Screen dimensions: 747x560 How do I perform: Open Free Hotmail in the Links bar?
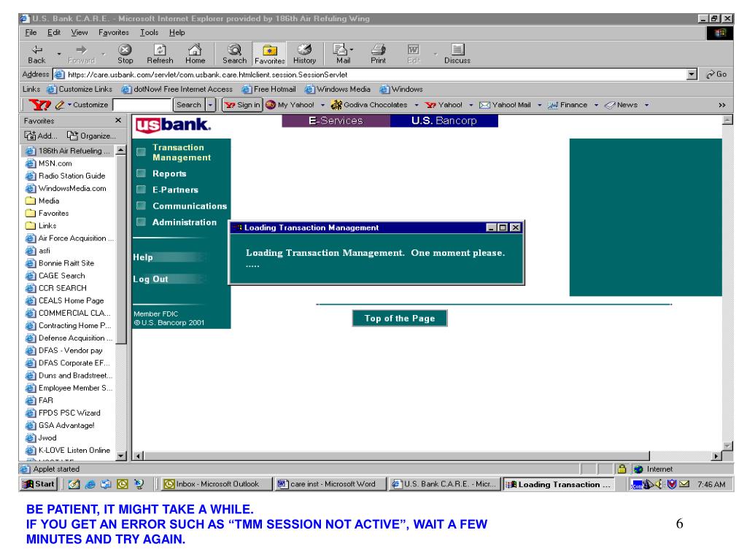pos(268,89)
